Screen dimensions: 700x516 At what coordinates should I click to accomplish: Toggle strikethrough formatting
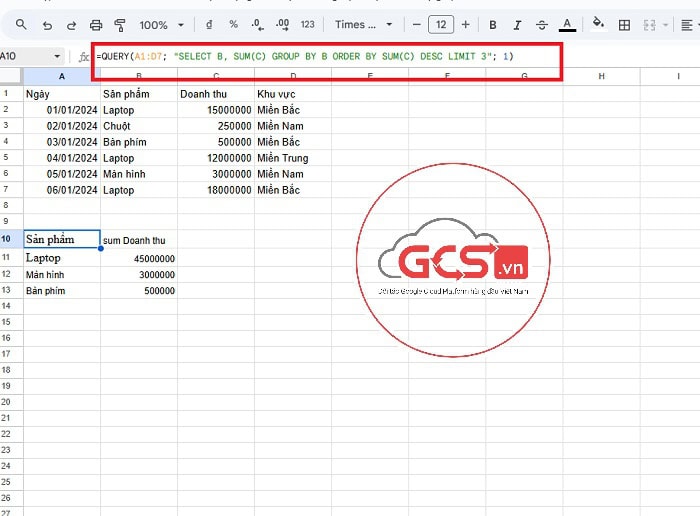[542, 24]
